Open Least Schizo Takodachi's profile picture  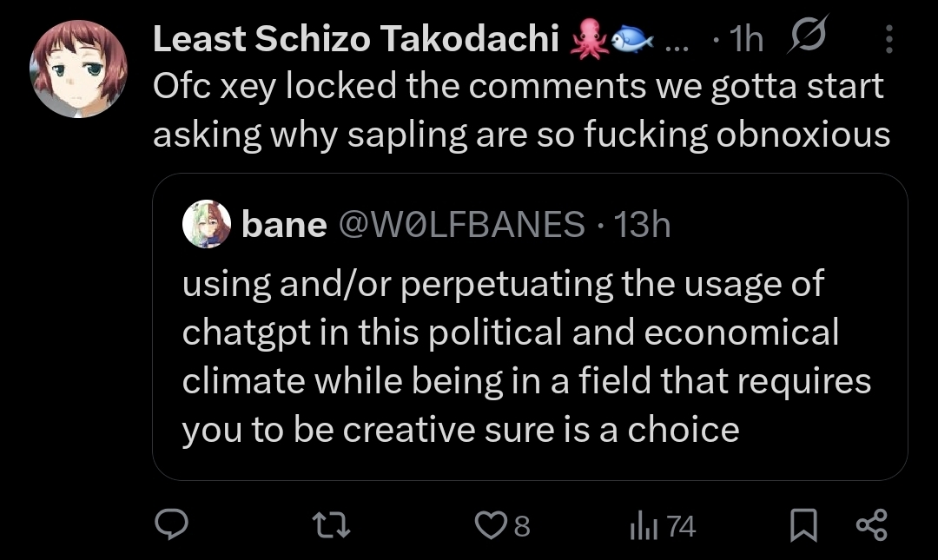point(78,68)
